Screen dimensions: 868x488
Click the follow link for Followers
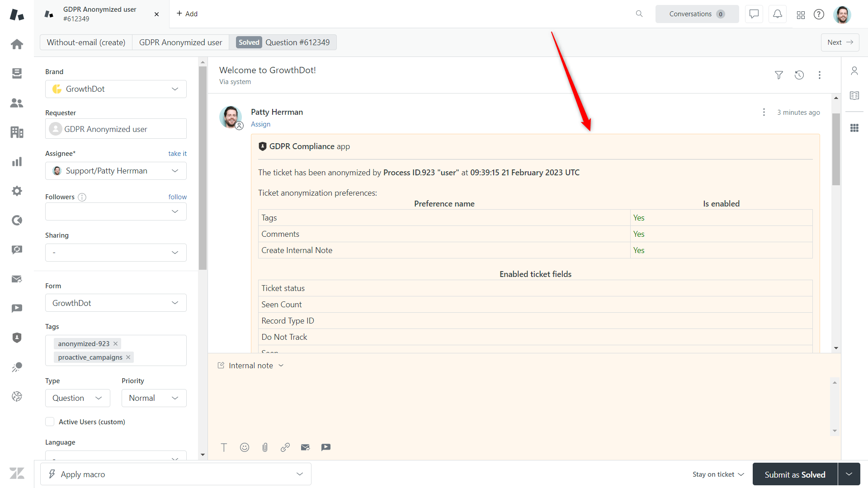(x=177, y=196)
